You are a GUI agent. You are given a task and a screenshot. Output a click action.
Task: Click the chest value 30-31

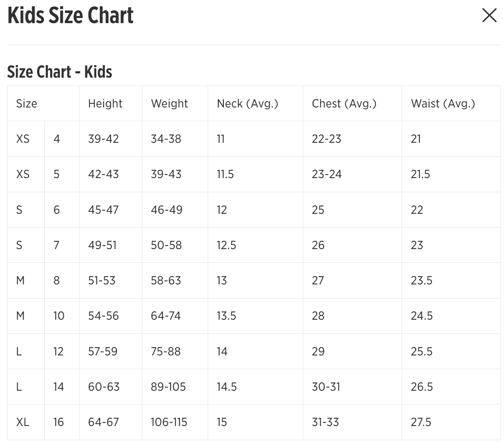[x=326, y=387]
